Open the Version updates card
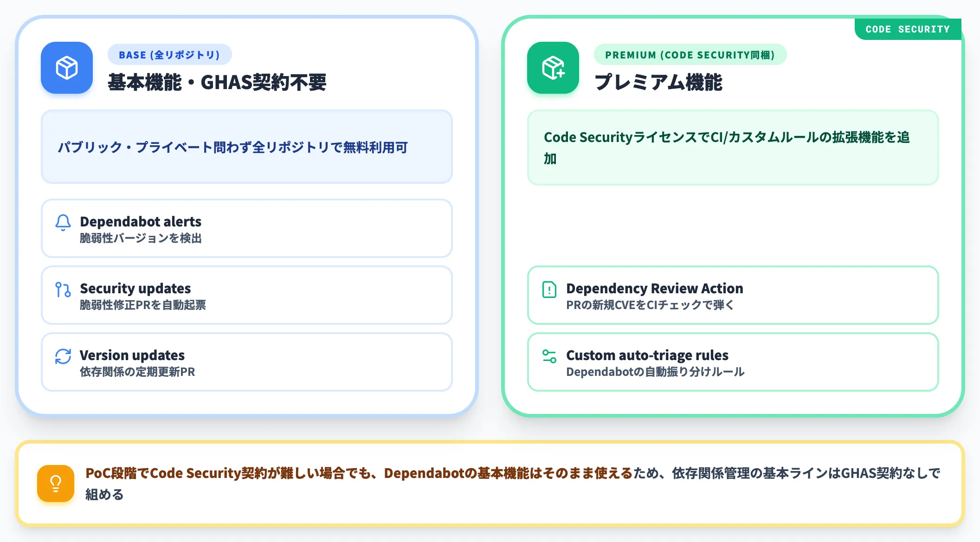The image size is (980, 542). (247, 362)
